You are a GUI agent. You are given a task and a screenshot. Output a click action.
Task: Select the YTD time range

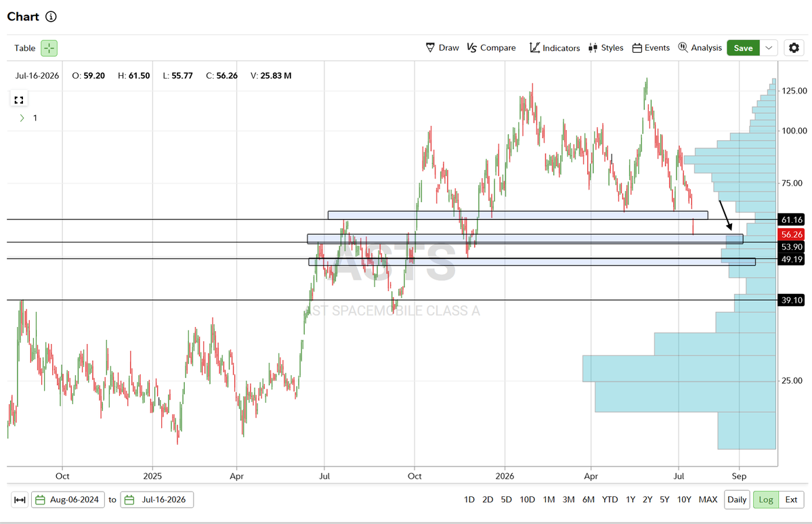[610, 500]
